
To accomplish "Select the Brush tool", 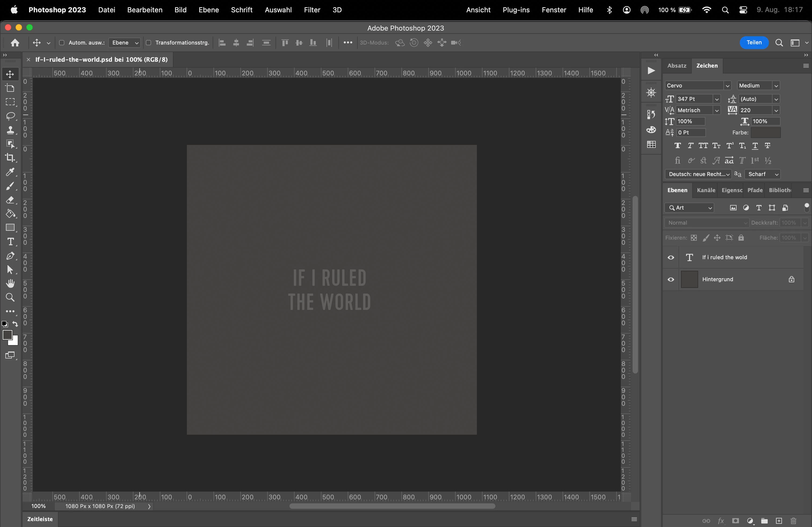I will 10,186.
